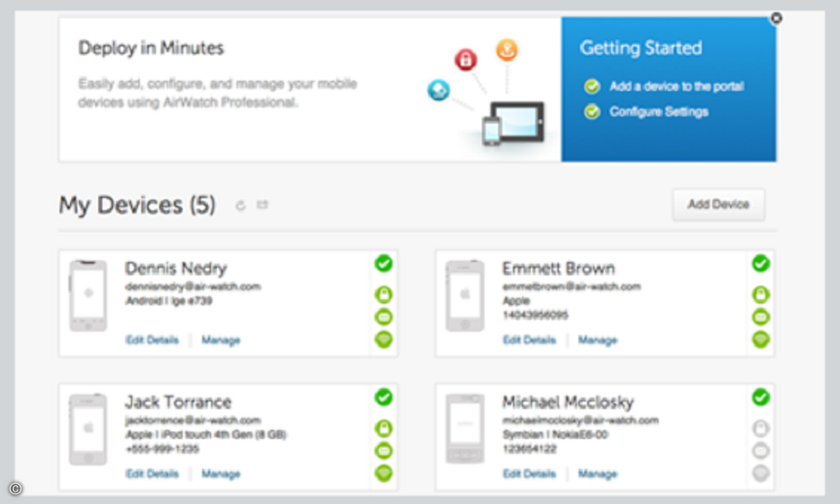The image size is (840, 504).
Task: Click Dennis Nedry's green checkmark status icon
Action: (x=383, y=264)
